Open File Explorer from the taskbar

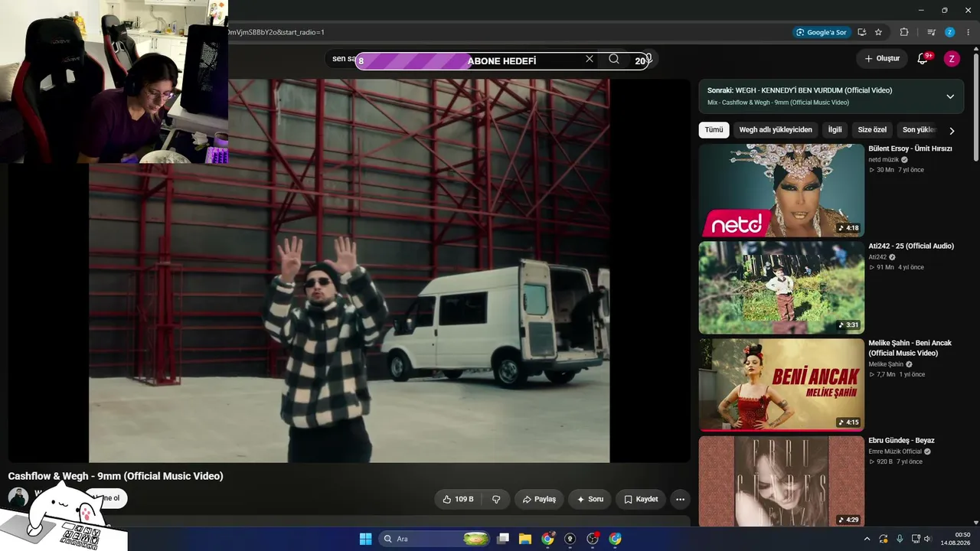[525, 539]
